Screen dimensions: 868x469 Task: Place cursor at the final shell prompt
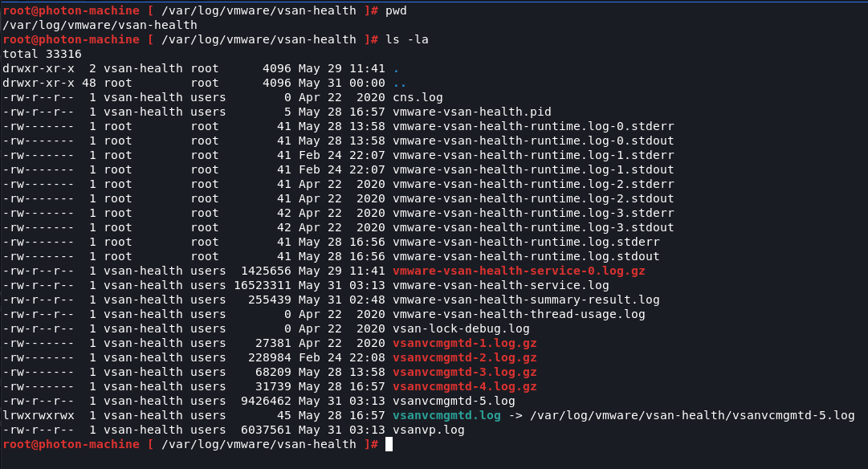click(x=389, y=444)
